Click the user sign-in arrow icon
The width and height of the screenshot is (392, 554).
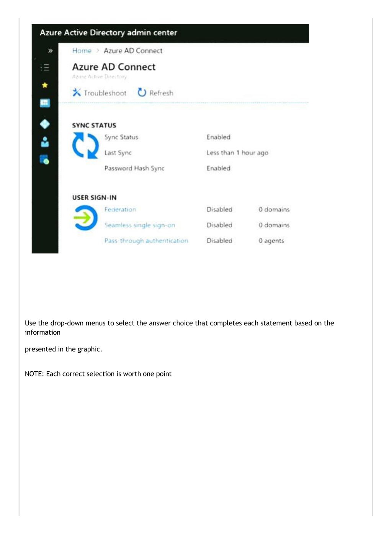[85, 218]
